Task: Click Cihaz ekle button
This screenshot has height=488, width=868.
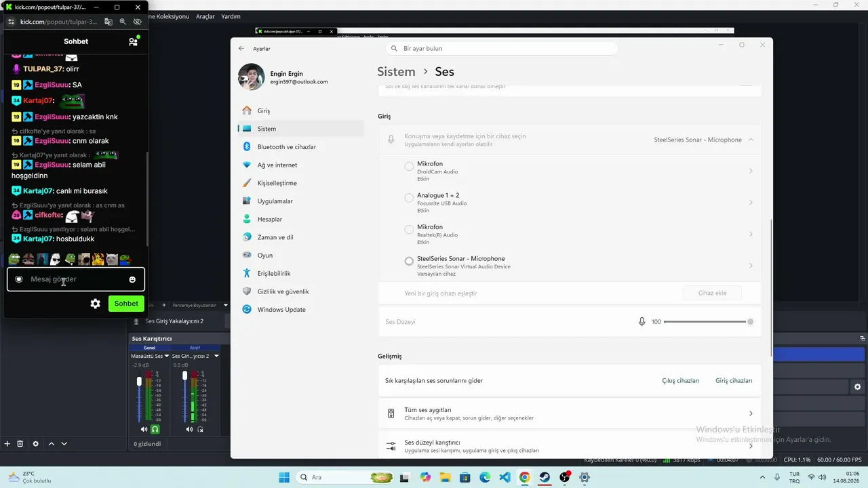Action: click(712, 293)
